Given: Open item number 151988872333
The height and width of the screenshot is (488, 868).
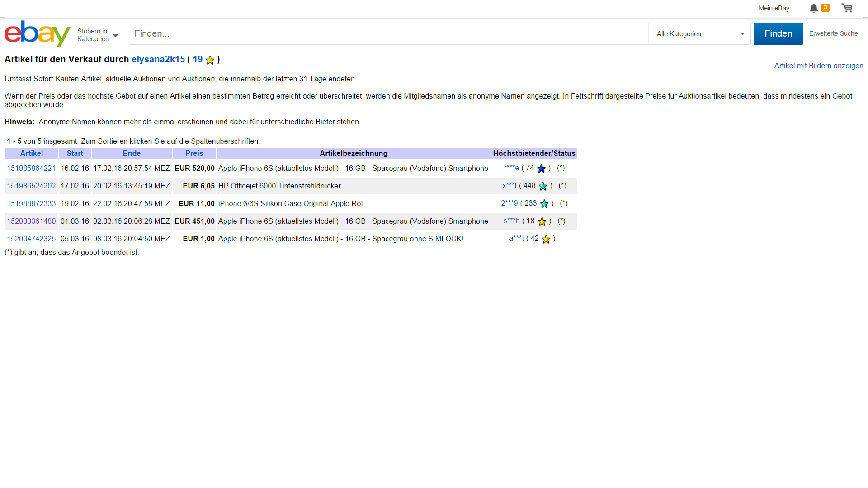Looking at the screenshot, I should point(31,203).
